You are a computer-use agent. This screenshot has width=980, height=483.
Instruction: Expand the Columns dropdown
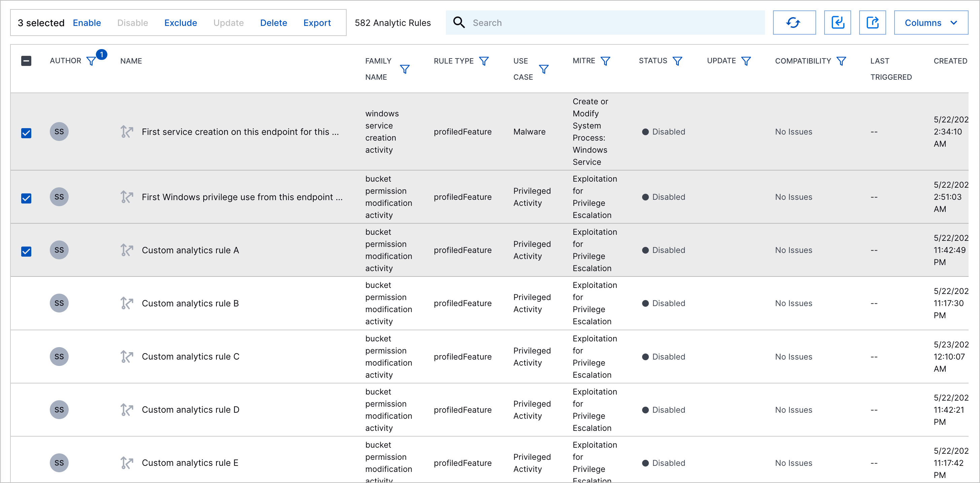click(931, 23)
